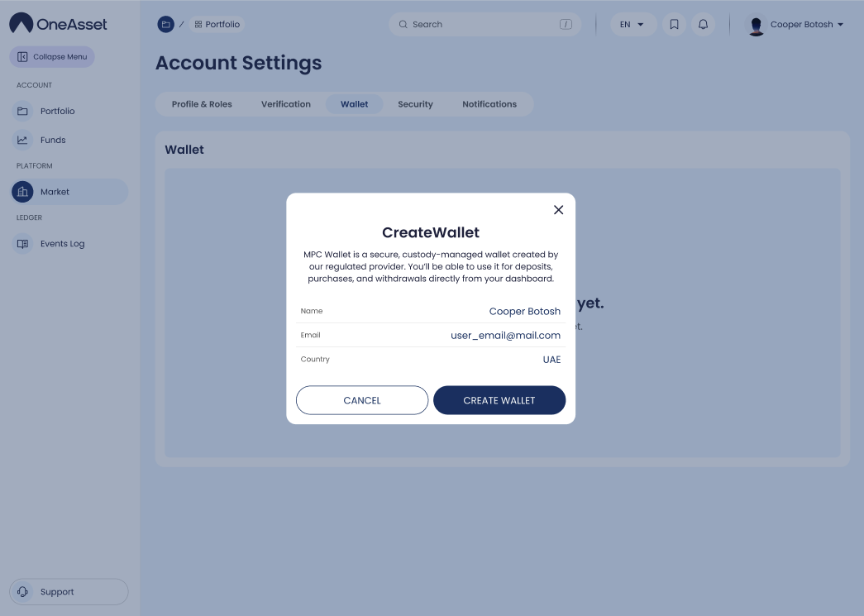This screenshot has width=864, height=616.
Task: Click the OneAsset logo icon
Action: [x=21, y=24]
